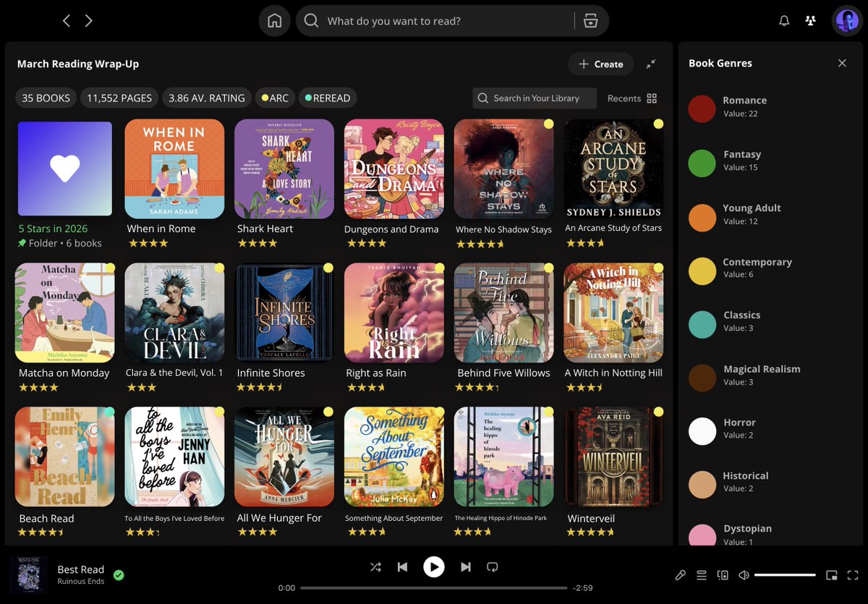Click the Create button
This screenshot has height=604, width=868.
pyautogui.click(x=600, y=64)
